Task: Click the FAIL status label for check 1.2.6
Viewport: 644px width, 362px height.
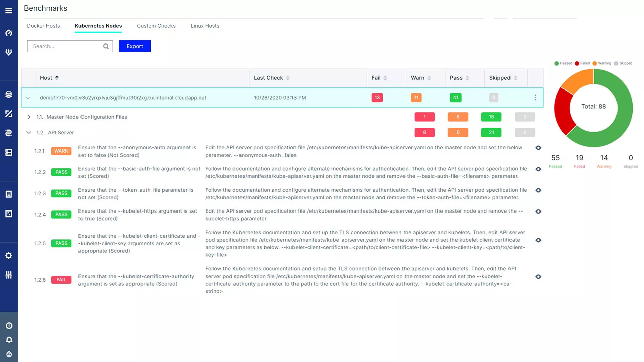Action: pos(61,280)
